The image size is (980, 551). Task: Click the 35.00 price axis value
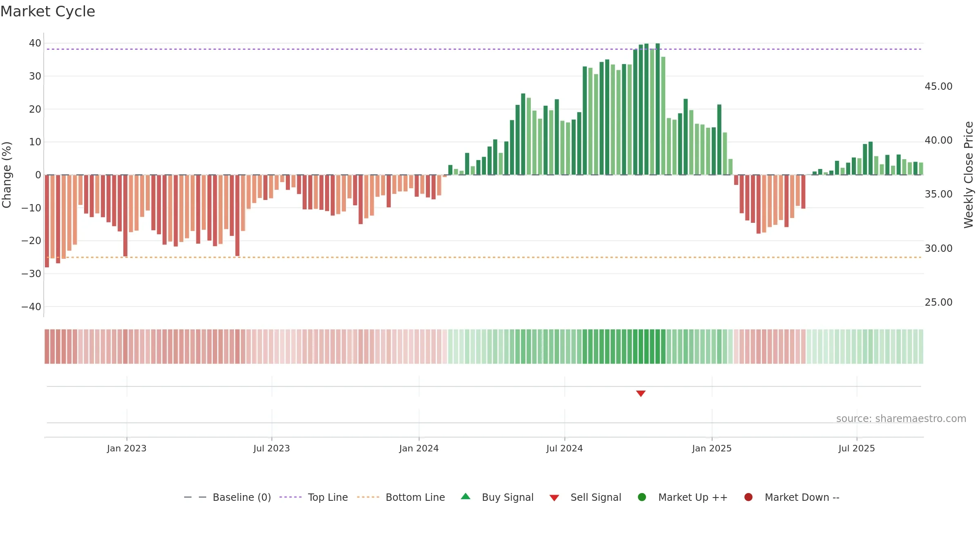point(938,194)
